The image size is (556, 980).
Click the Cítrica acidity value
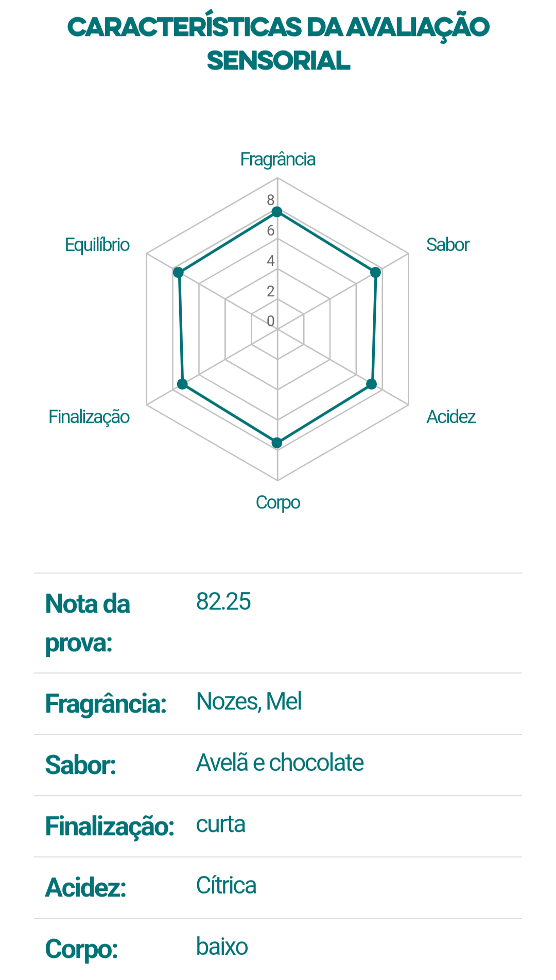(x=226, y=885)
